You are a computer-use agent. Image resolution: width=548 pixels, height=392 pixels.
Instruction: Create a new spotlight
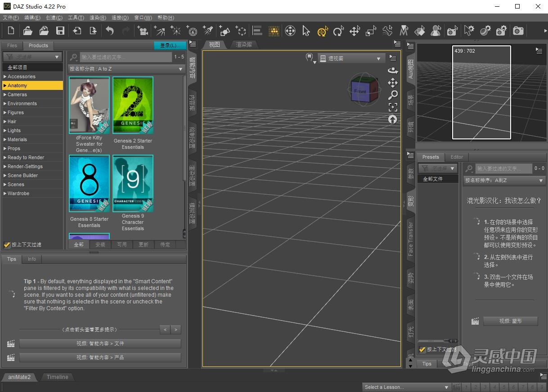[208, 31]
